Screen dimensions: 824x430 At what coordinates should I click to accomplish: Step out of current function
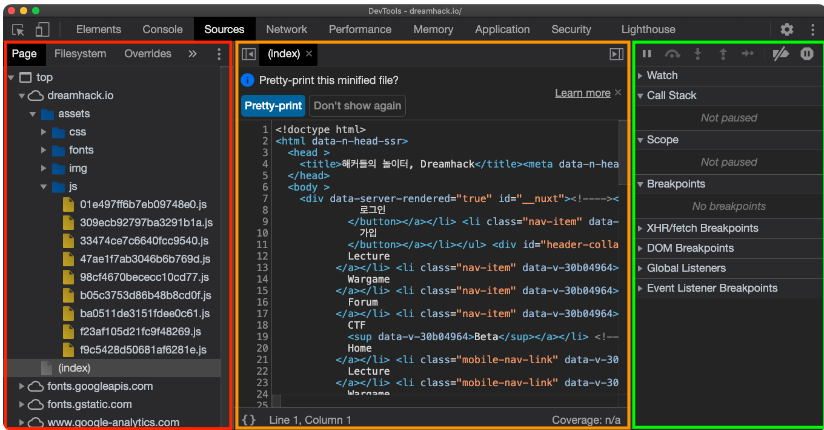pos(723,54)
